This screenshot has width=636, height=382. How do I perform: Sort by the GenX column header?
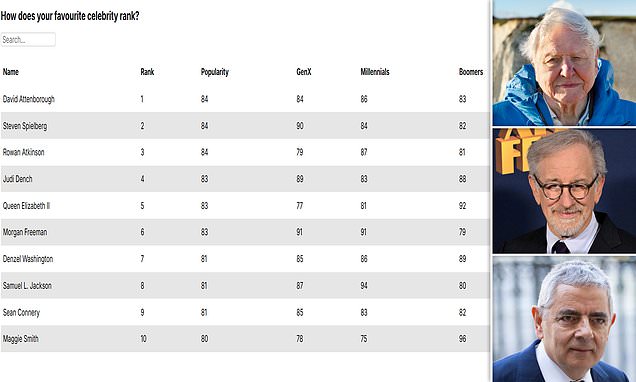(304, 72)
